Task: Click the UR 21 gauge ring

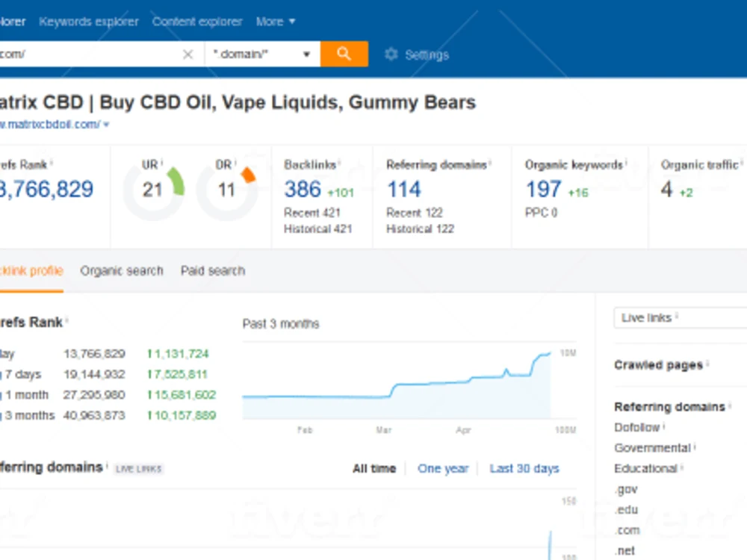Action: [x=153, y=190]
